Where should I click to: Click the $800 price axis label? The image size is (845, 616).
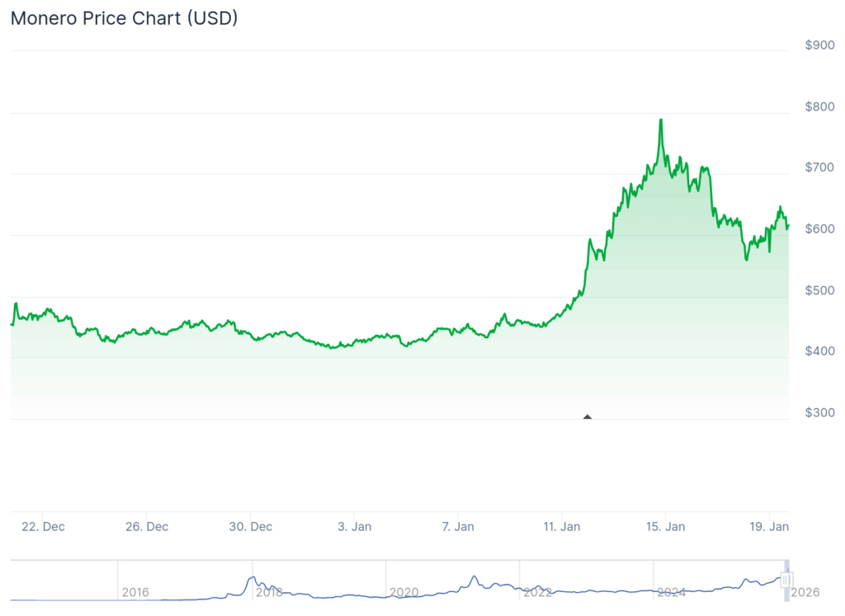[819, 106]
